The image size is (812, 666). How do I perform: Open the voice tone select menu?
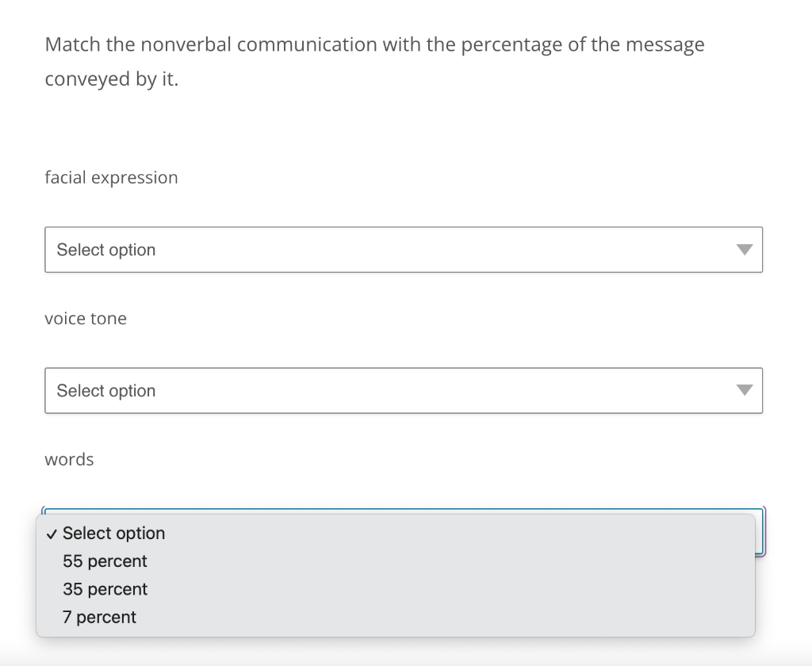click(404, 390)
